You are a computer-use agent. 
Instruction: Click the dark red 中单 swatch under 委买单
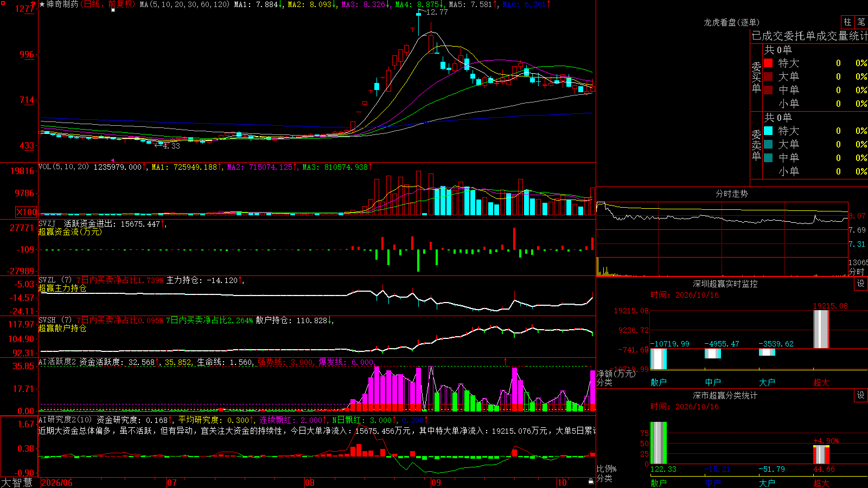(768, 90)
